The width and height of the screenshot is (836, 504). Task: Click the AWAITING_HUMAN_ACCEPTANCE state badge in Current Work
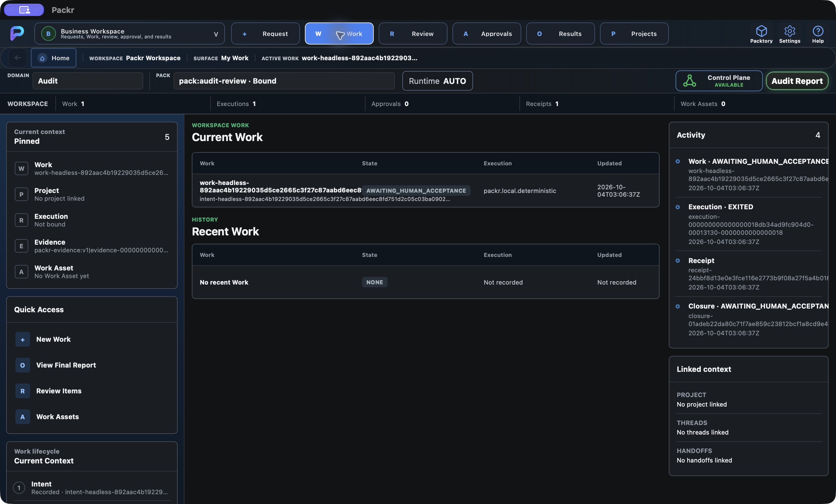(416, 191)
